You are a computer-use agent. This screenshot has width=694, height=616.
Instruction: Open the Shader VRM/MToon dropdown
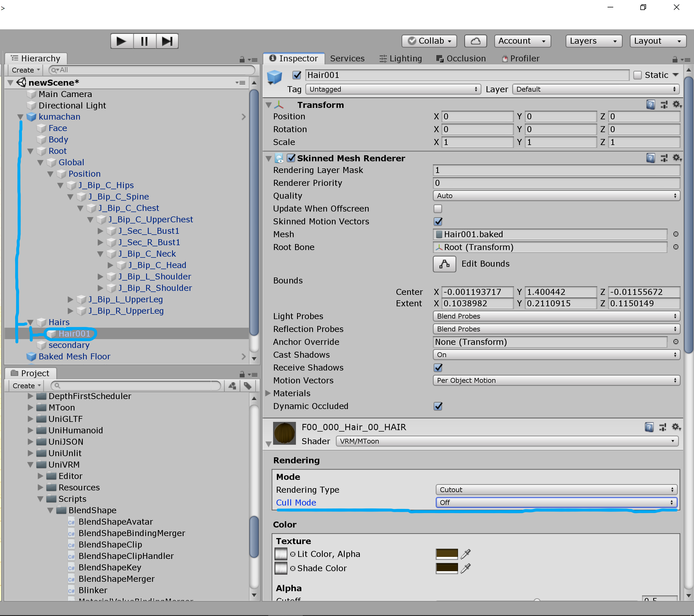507,441
